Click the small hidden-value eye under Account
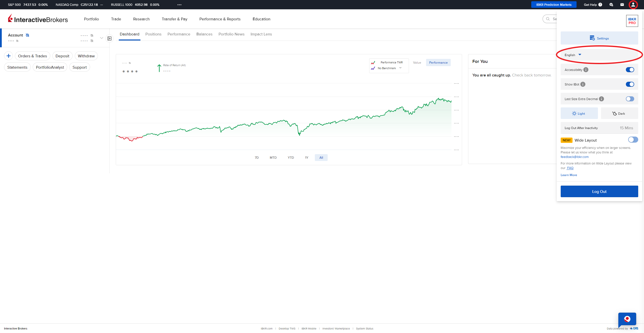 point(17,41)
